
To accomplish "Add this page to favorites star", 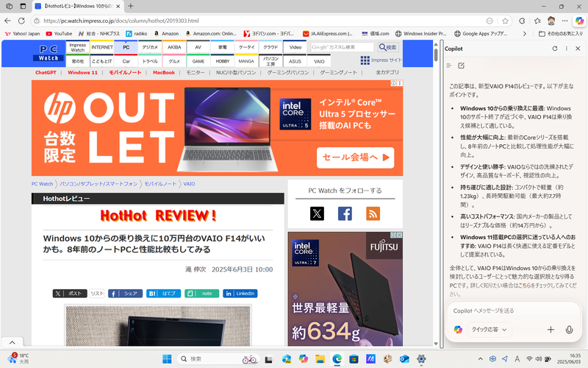I will tap(505, 21).
